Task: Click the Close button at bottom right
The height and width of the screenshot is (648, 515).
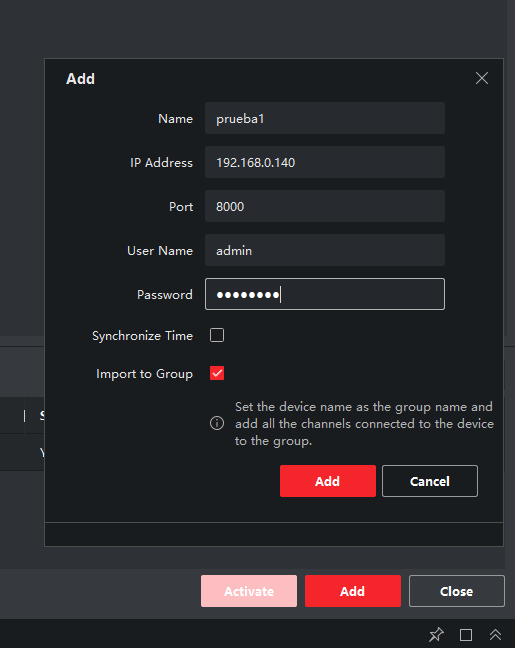Action: [457, 591]
